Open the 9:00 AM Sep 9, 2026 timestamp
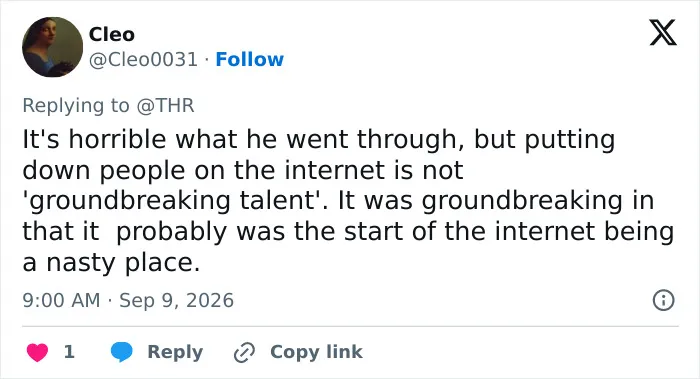The image size is (700, 379). pos(128,300)
